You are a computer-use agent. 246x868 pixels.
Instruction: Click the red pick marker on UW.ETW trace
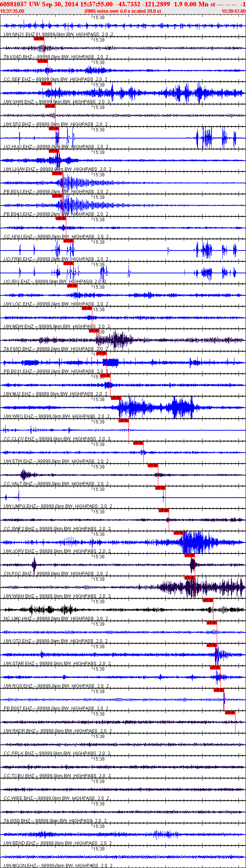(138, 443)
